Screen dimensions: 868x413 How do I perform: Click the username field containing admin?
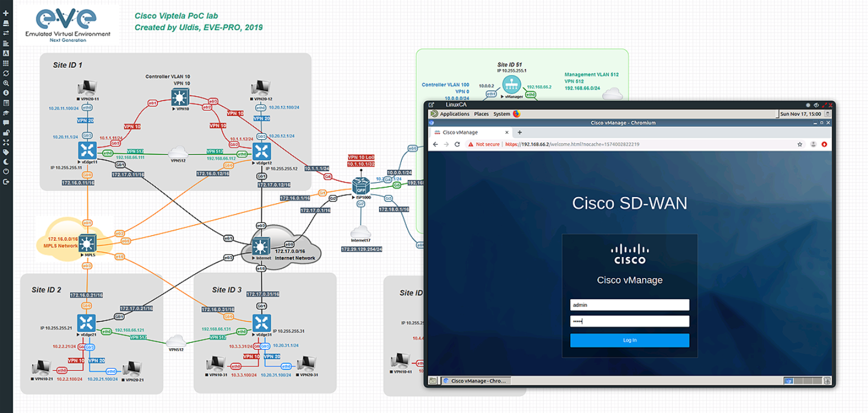[x=629, y=305]
